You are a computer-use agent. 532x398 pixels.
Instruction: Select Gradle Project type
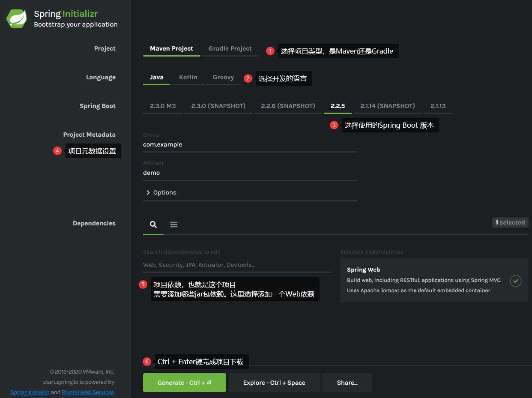pos(230,49)
